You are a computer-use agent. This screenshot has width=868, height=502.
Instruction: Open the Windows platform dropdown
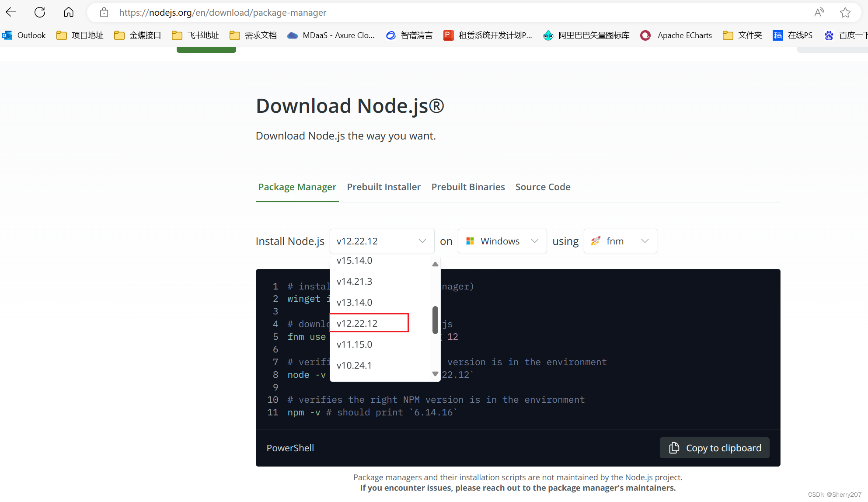pyautogui.click(x=502, y=241)
